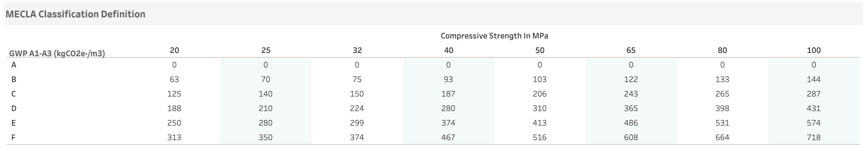Image resolution: width=868 pixels, height=151 pixels.
Task: Click the cell with value 63
Action: 175,79
